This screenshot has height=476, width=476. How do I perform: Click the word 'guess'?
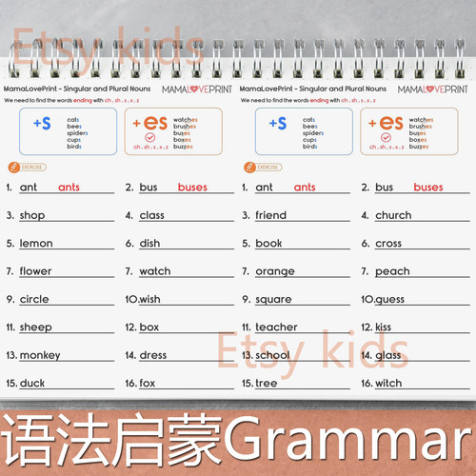[389, 300]
